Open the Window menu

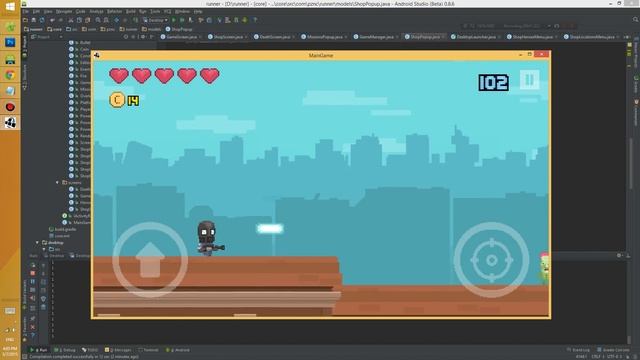coord(182,11)
